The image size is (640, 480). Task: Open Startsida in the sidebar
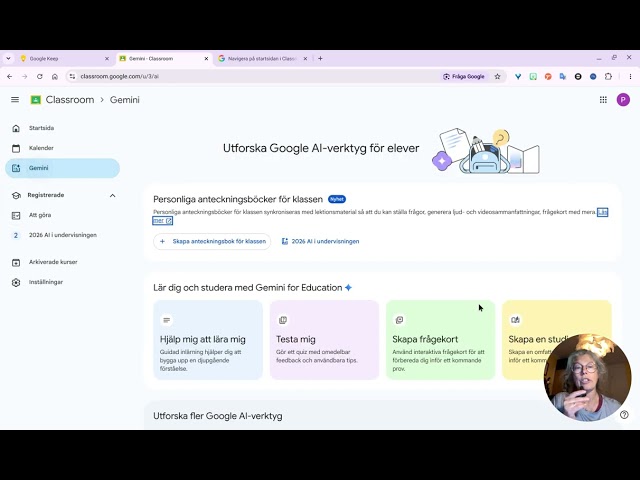62,128
